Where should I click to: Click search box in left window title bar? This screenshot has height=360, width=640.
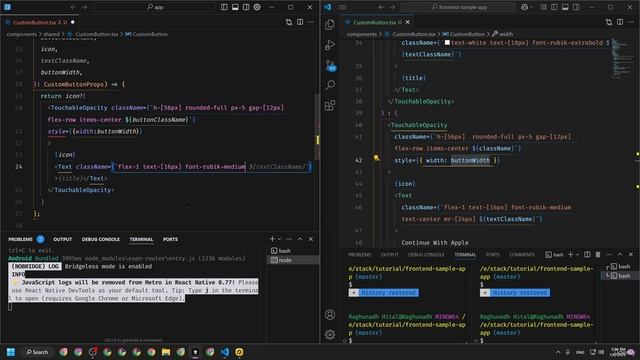pyautogui.click(x=155, y=7)
